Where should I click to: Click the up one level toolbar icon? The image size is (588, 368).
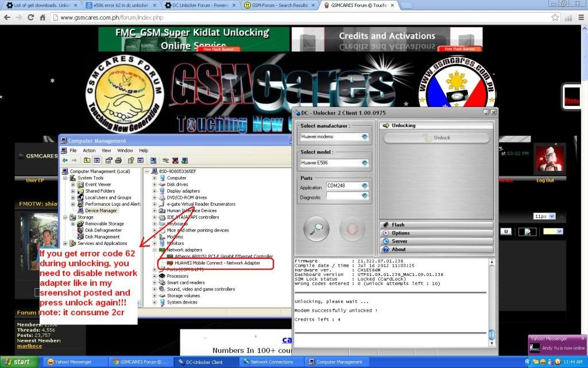[87, 160]
